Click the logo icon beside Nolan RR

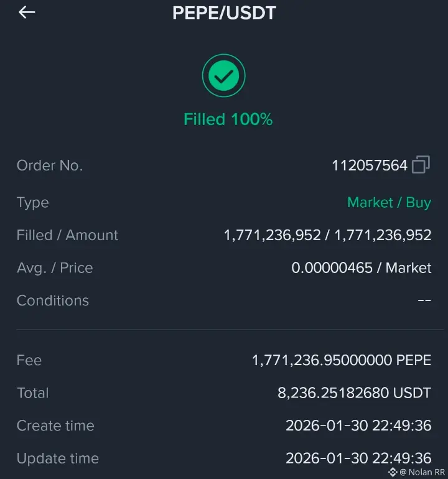coord(393,472)
